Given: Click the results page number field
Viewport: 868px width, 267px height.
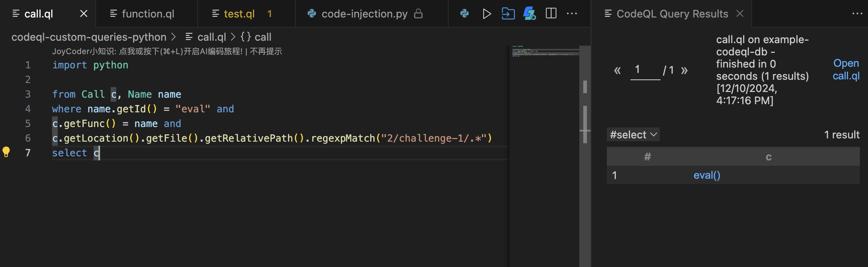Looking at the screenshot, I should 645,70.
